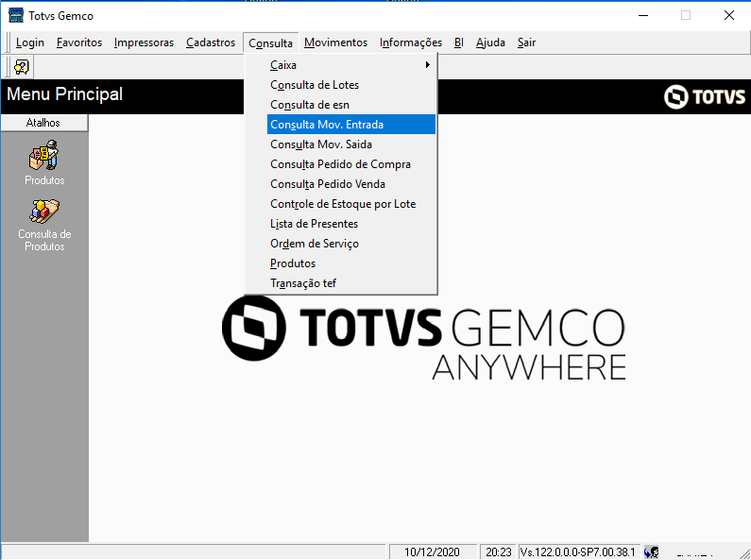The width and height of the screenshot is (751, 560).
Task: Open Lista de Presentes
Action: [351, 224]
